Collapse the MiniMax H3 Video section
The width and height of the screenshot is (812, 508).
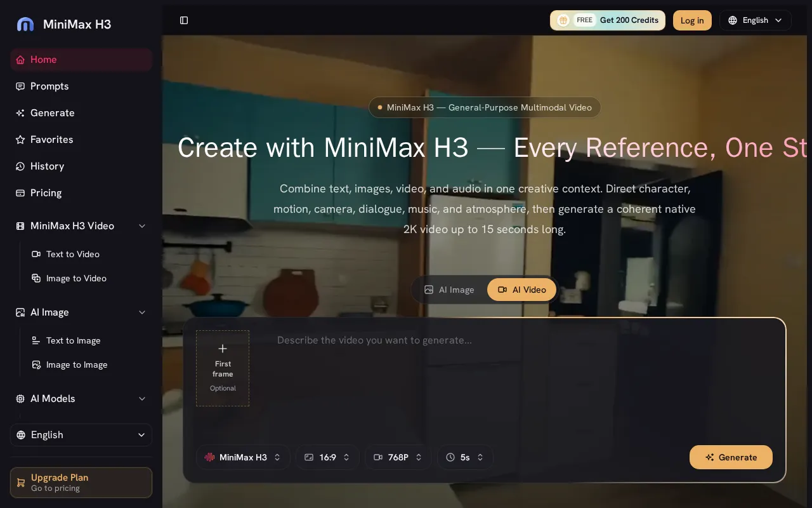tap(142, 226)
